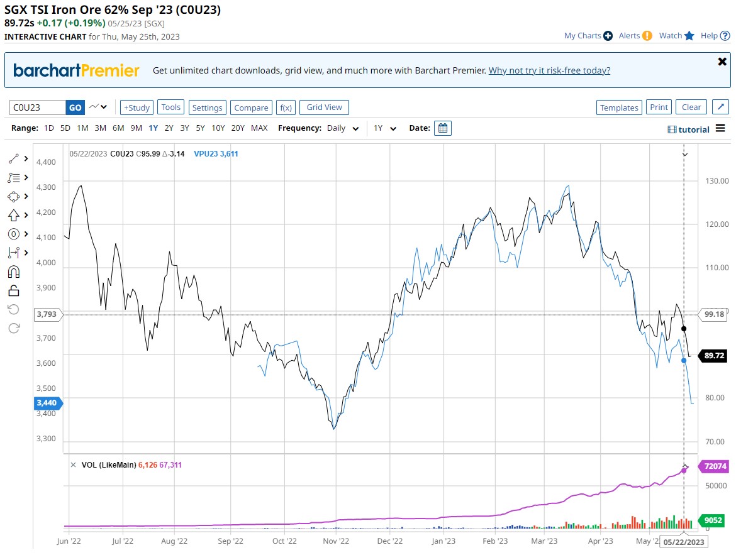
Task: Select the 6M range
Action: click(x=118, y=128)
